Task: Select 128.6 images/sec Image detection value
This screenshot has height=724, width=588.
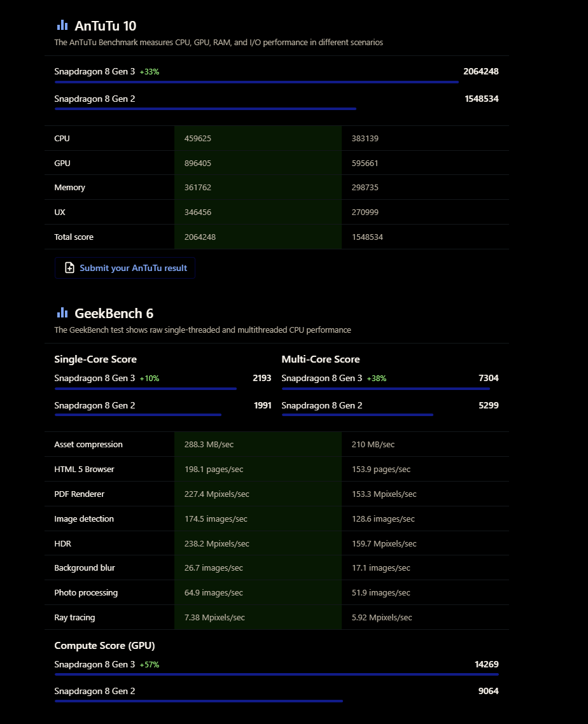Action: click(x=383, y=519)
